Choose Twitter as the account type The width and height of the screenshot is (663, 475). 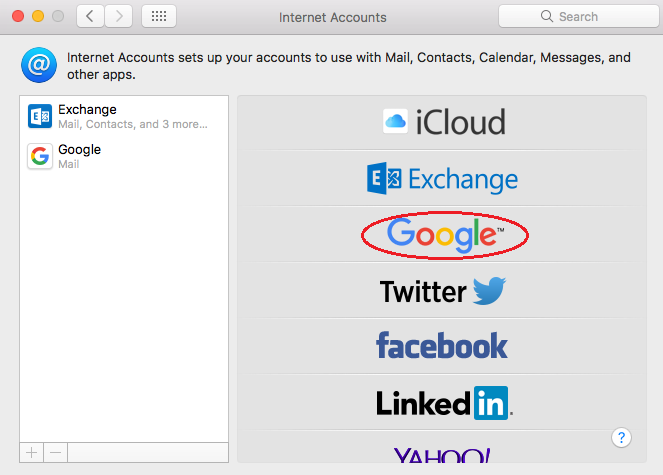click(x=442, y=291)
